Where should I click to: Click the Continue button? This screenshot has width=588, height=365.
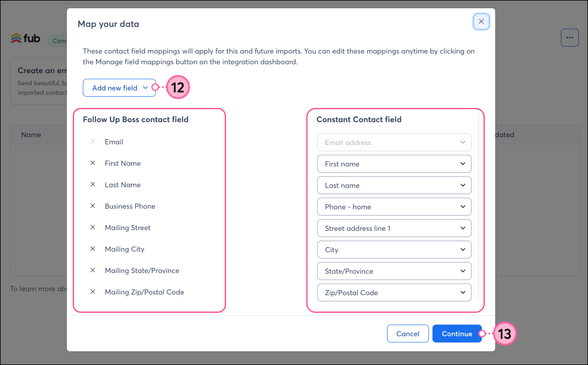pos(457,334)
